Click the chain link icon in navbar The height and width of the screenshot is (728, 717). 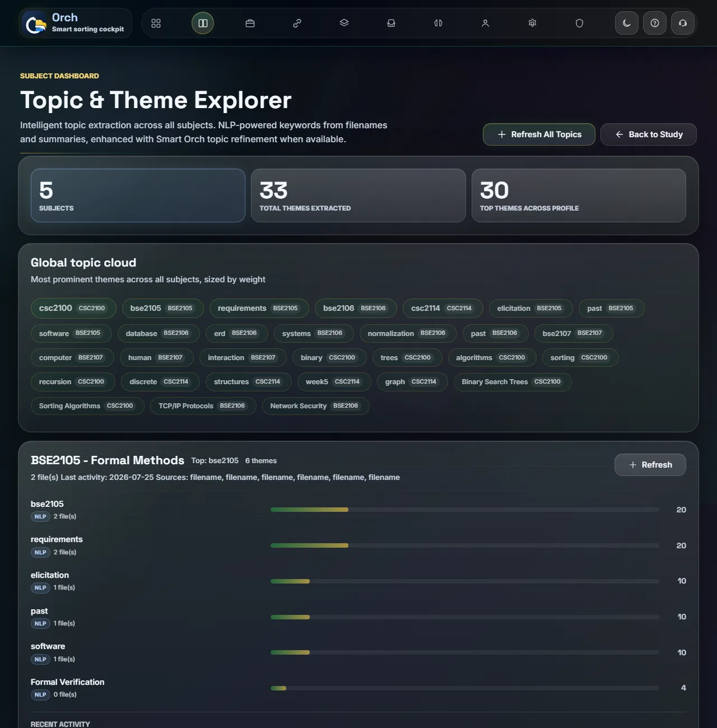pyautogui.click(x=297, y=23)
